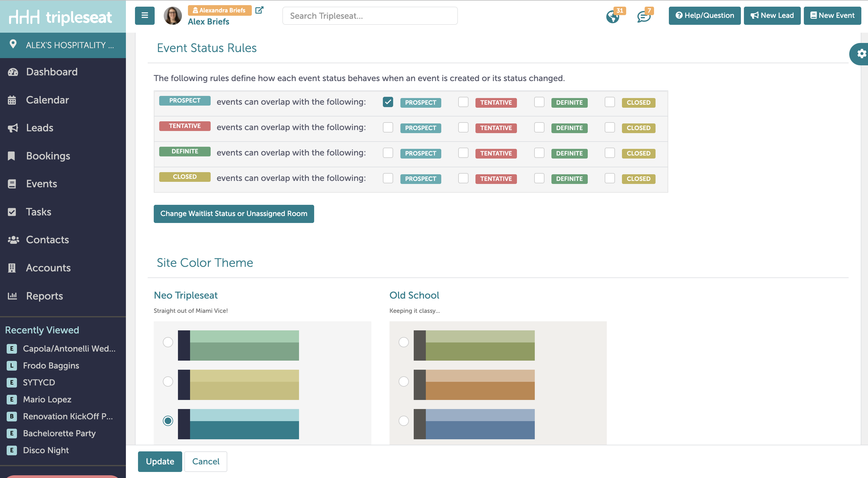The height and width of the screenshot is (478, 868).
Task: Click the Update button
Action: 160,461
